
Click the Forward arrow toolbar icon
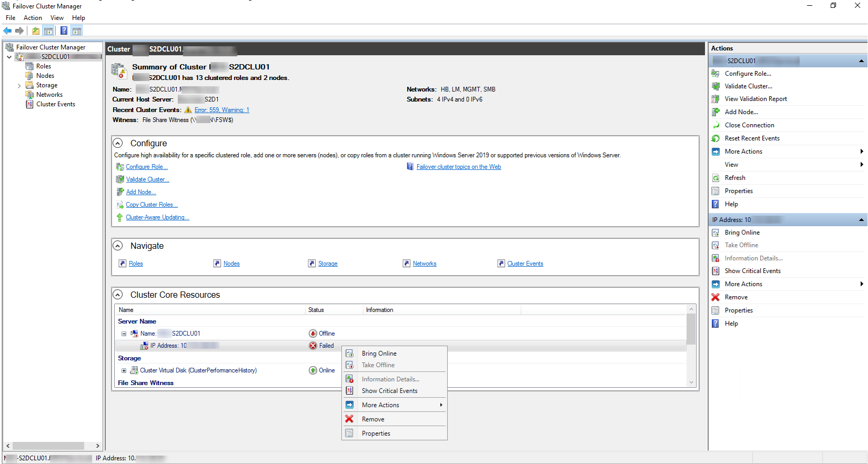pyautogui.click(x=19, y=31)
